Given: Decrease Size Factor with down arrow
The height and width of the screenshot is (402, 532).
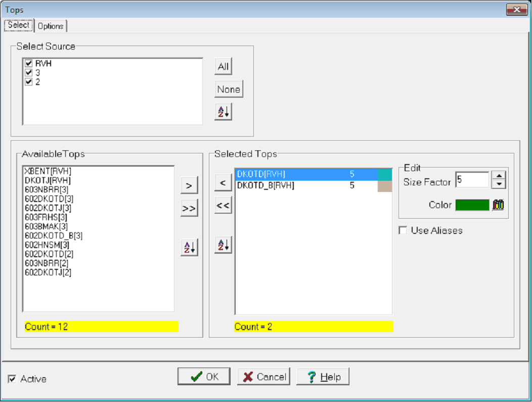Looking at the screenshot, I should 499,184.
